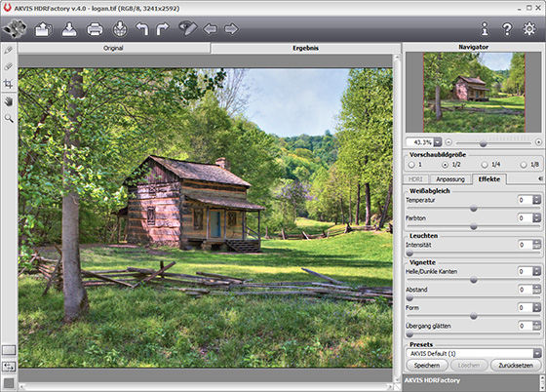Click the Übergang glätten slider handle
The width and height of the screenshot is (546, 392).
409,334
